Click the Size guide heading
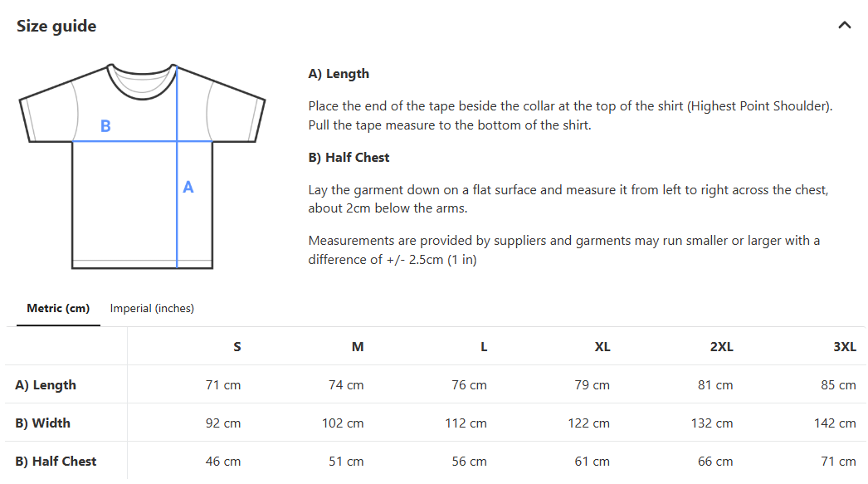 (56, 26)
